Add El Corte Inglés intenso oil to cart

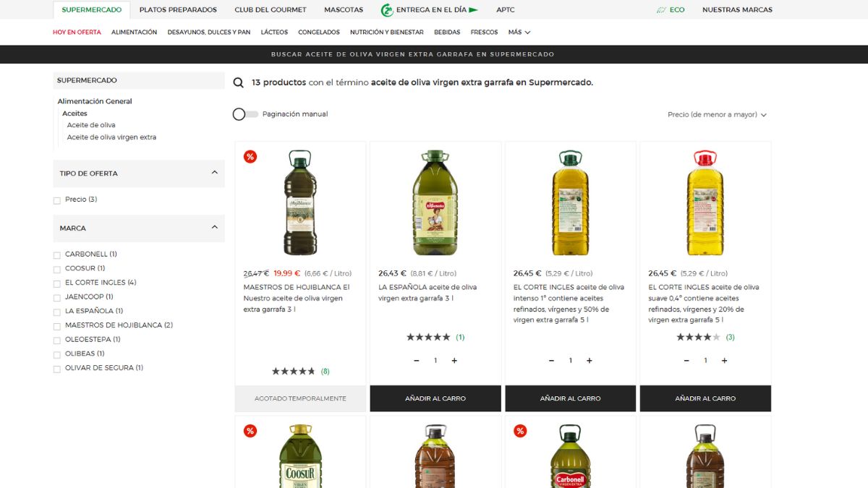pyautogui.click(x=571, y=398)
